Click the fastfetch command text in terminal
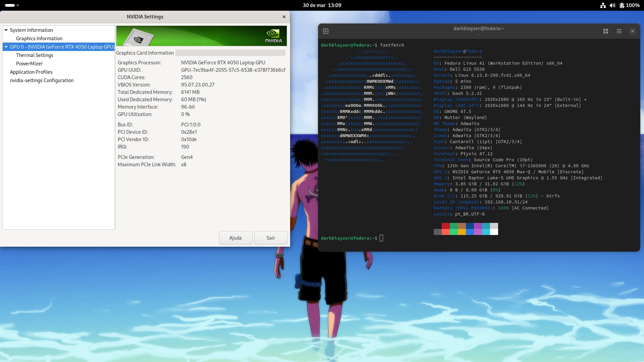Screen dimensions: 644x362 [x=392, y=45]
